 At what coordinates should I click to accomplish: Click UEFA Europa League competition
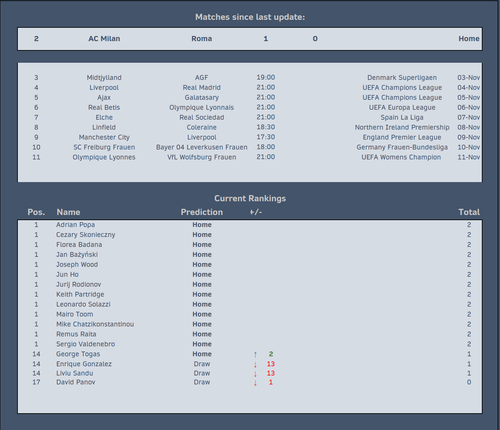[x=402, y=108]
